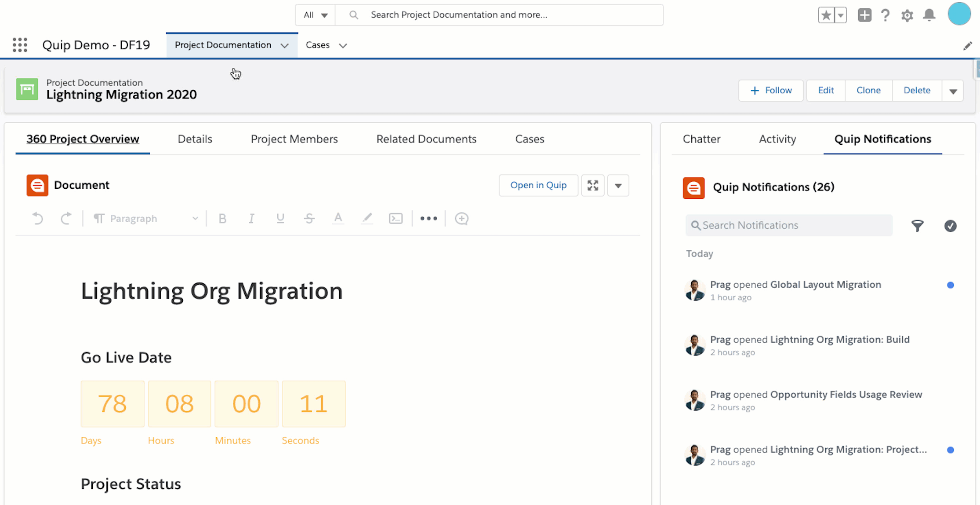
Task: Click the Delete button
Action: coord(917,90)
